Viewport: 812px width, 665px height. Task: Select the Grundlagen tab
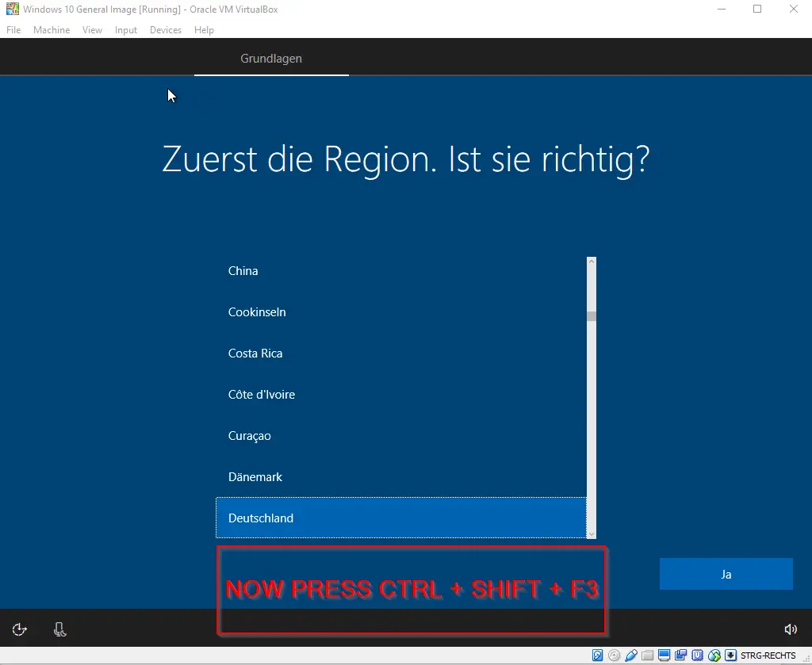pyautogui.click(x=271, y=59)
